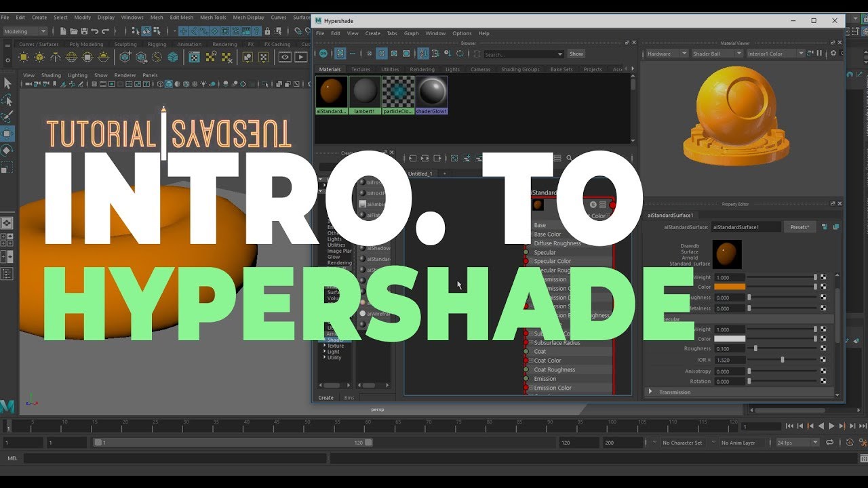
Task: Open Hypershade Graph menu
Action: click(x=412, y=33)
